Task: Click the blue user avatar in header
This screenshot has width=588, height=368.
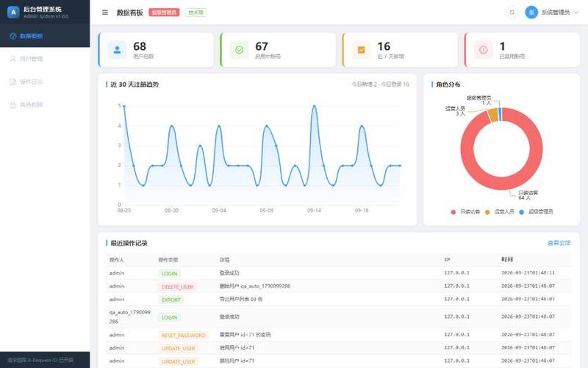Action: pos(531,13)
